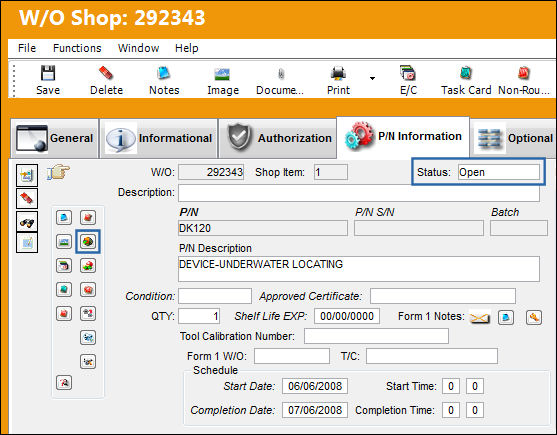Click the Image toolbar button
557x435 pixels.
click(223, 80)
